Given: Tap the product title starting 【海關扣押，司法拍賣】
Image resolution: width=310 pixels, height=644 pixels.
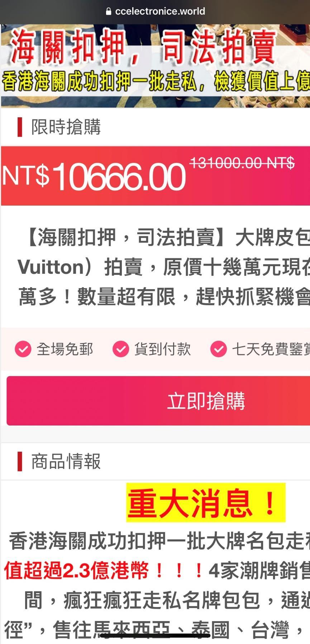Looking at the screenshot, I should pos(164,267).
